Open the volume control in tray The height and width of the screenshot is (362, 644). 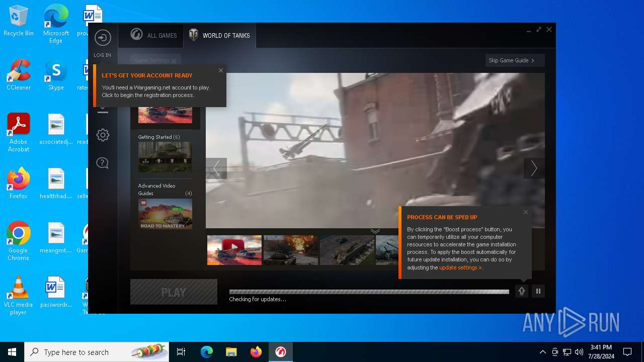point(579,352)
